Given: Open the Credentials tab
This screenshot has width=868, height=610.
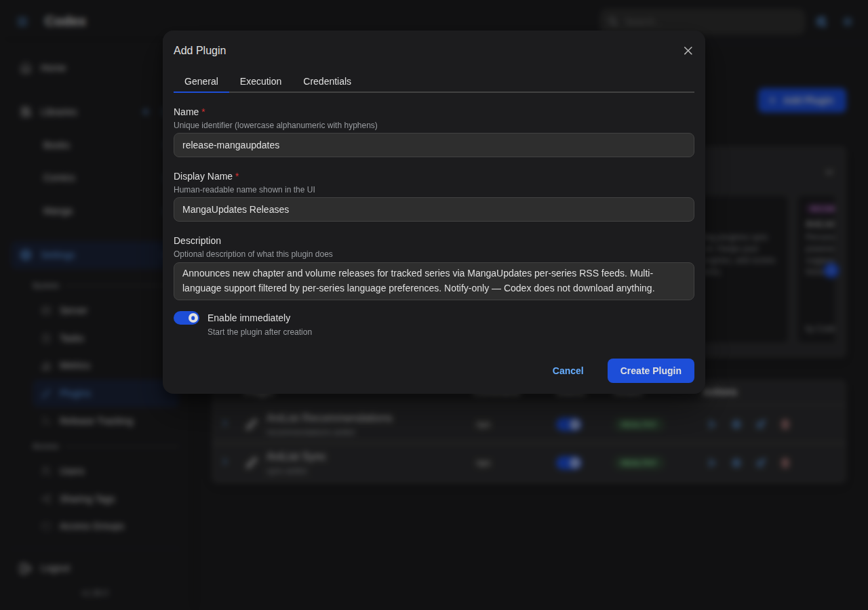Looking at the screenshot, I should [x=327, y=81].
